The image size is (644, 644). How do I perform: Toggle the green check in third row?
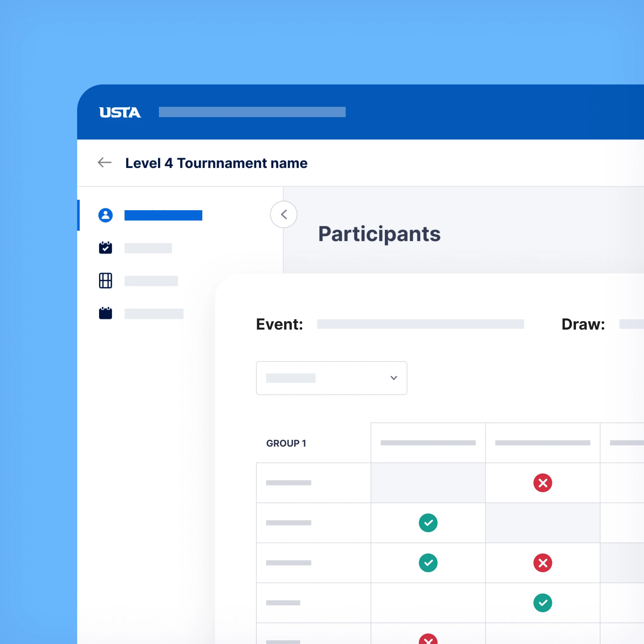[x=428, y=563]
